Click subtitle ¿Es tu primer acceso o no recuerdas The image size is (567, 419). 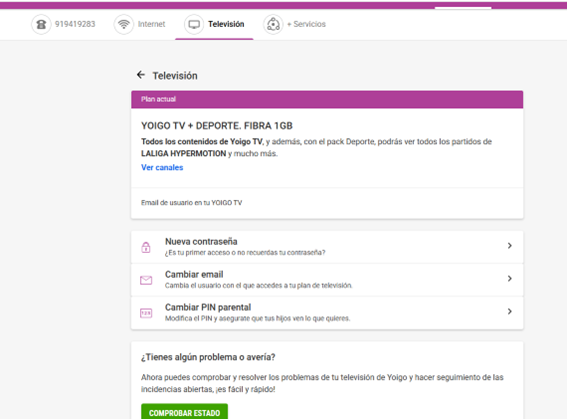point(245,253)
